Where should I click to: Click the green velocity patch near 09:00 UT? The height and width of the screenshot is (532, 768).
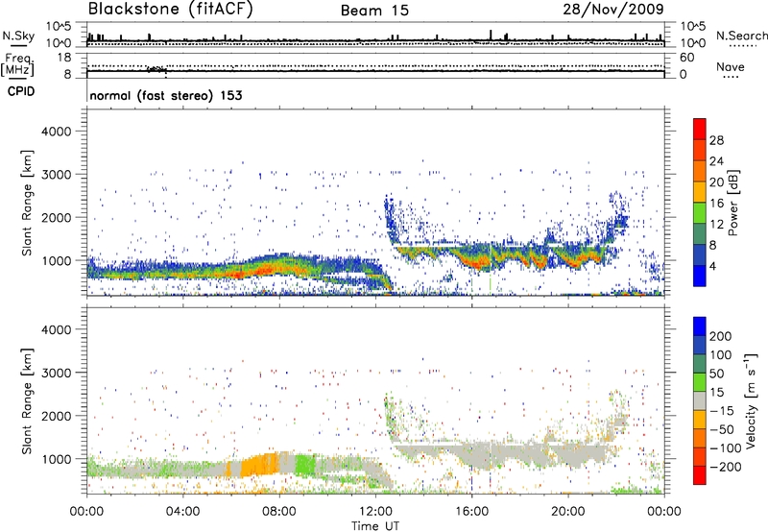(x=306, y=464)
